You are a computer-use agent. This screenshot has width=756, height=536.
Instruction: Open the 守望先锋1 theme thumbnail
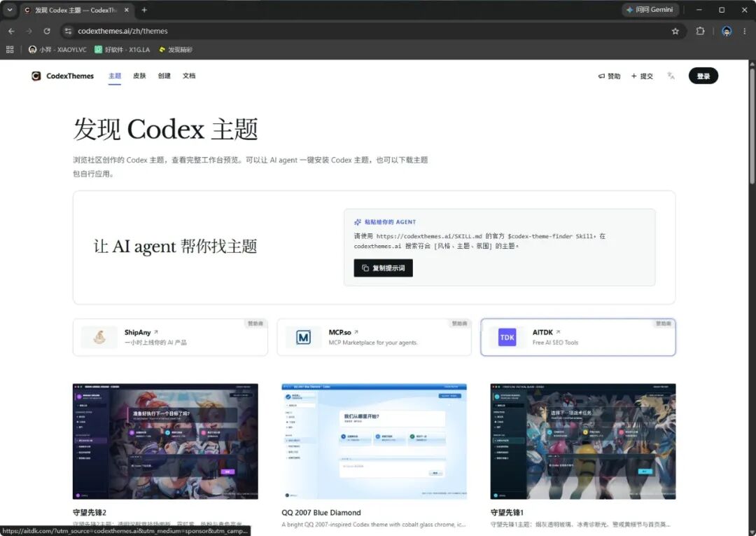583,441
